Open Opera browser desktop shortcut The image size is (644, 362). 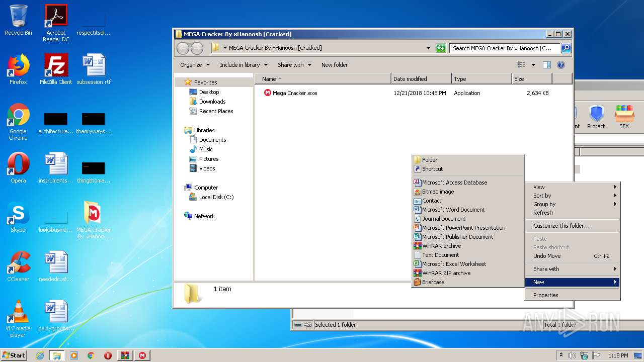(18, 168)
